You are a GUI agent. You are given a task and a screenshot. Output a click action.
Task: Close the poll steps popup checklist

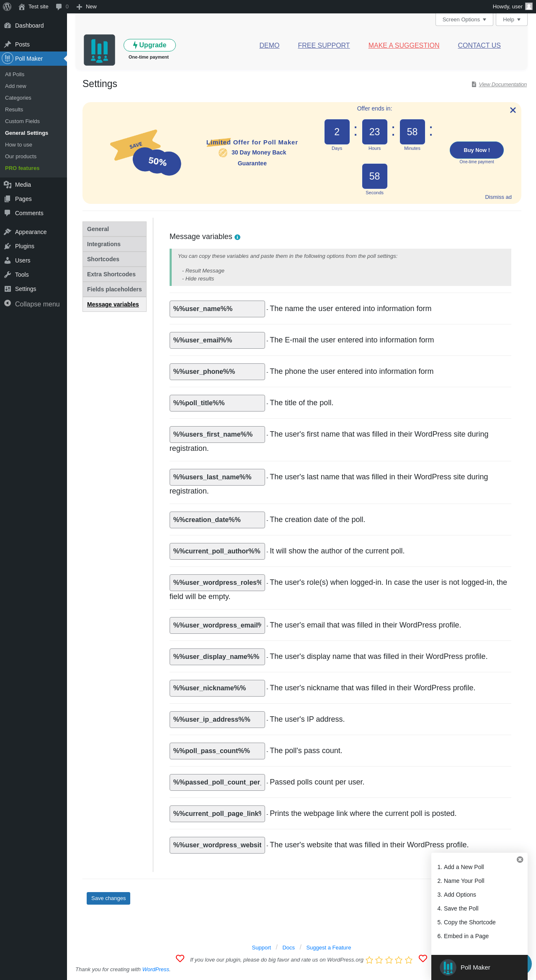(520, 859)
